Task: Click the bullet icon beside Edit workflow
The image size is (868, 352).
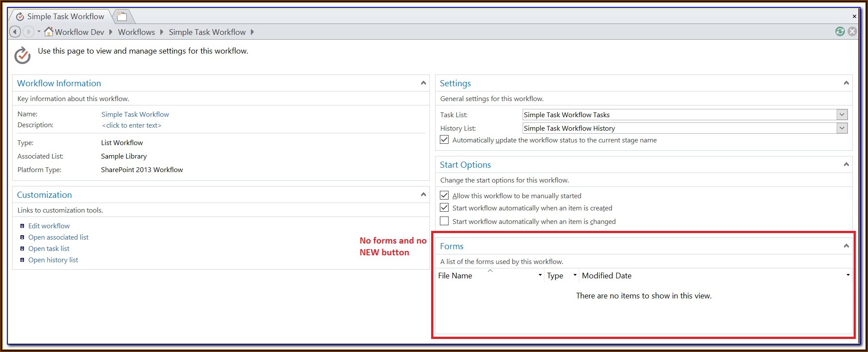Action: (22, 226)
